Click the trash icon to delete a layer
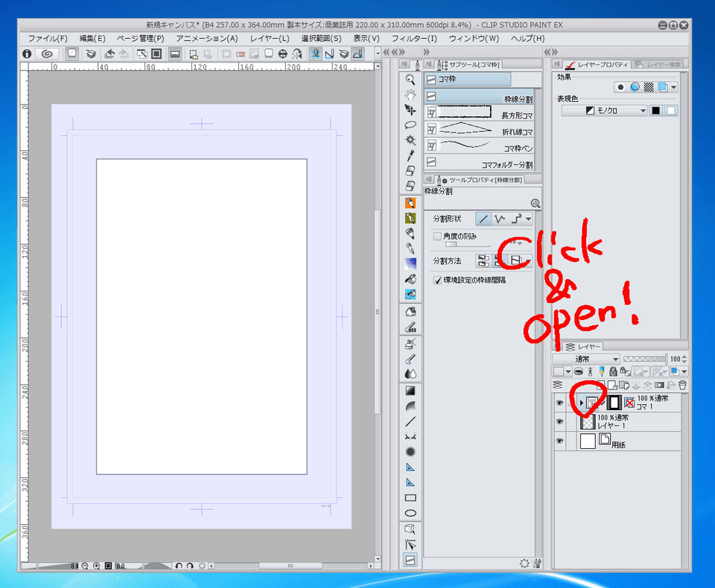 click(682, 386)
